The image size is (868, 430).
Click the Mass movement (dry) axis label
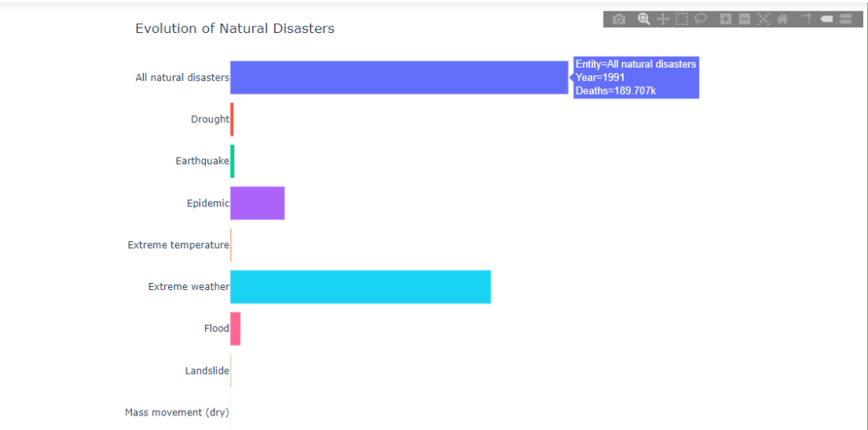(177, 412)
